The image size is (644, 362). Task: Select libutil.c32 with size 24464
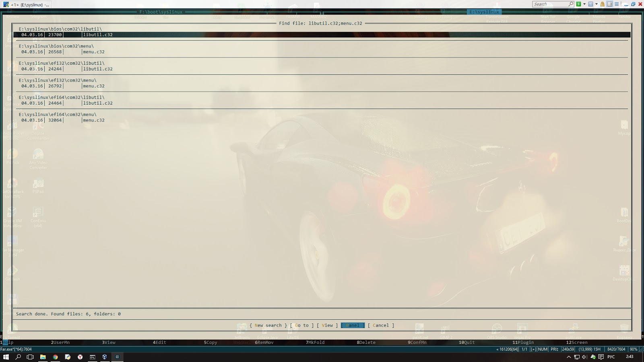(322, 103)
